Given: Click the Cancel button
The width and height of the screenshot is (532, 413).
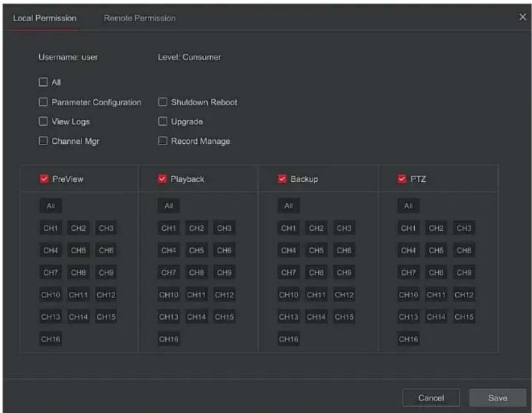Looking at the screenshot, I should pyautogui.click(x=431, y=398).
